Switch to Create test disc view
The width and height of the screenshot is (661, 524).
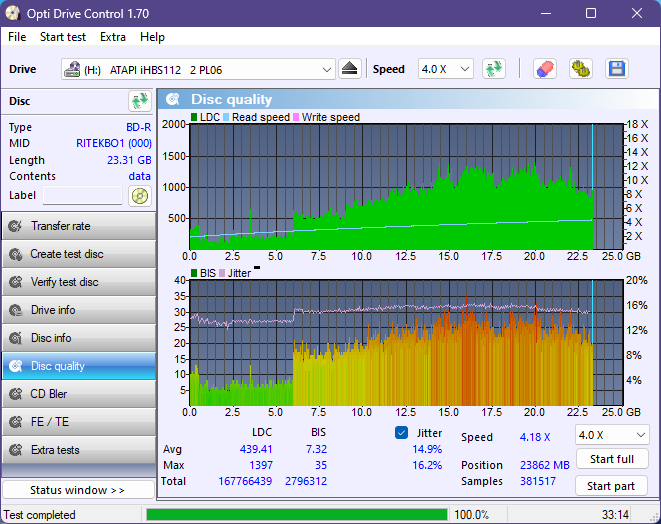coord(79,254)
